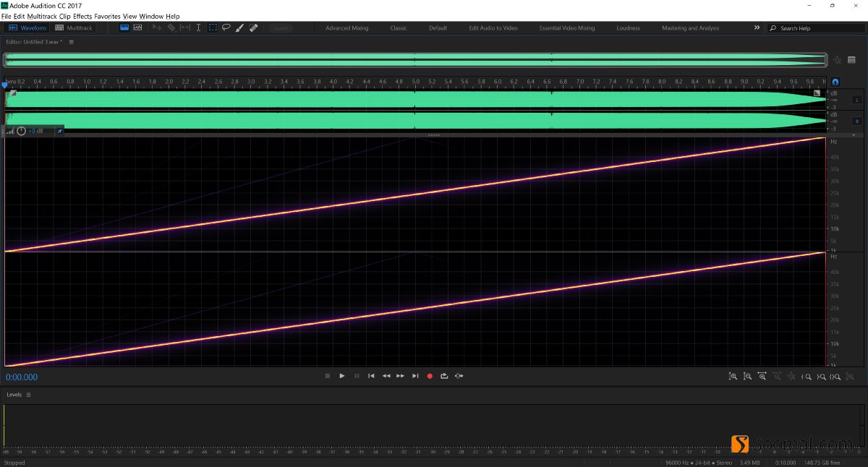Viewport: 868px width, 467px height.
Task: Open the Effects menu
Action: [x=82, y=16]
